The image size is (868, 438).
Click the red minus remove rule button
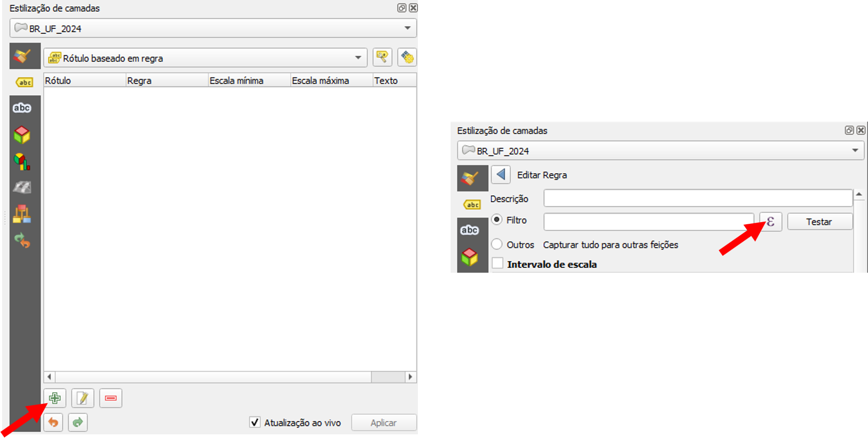111,399
